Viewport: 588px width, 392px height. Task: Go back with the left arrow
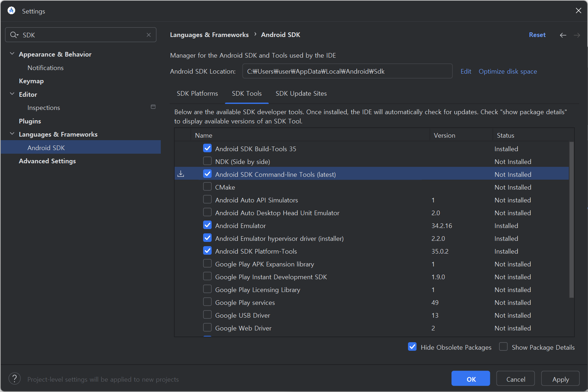[x=563, y=35]
